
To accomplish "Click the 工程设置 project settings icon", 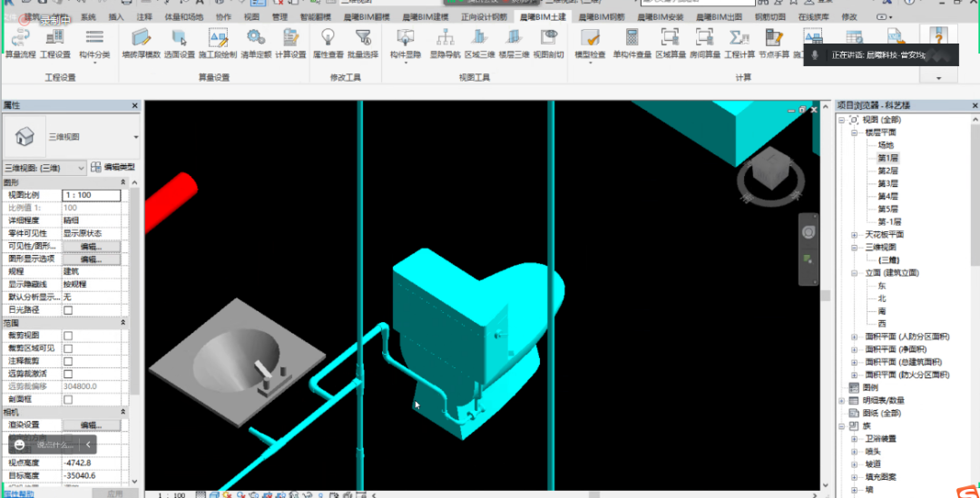I will click(x=55, y=43).
